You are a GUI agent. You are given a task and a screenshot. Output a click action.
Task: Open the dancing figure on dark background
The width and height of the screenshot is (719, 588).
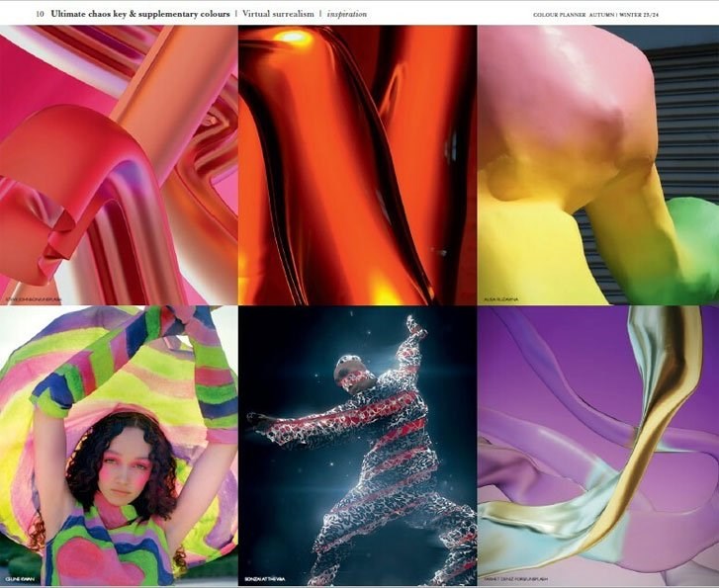(x=357, y=445)
